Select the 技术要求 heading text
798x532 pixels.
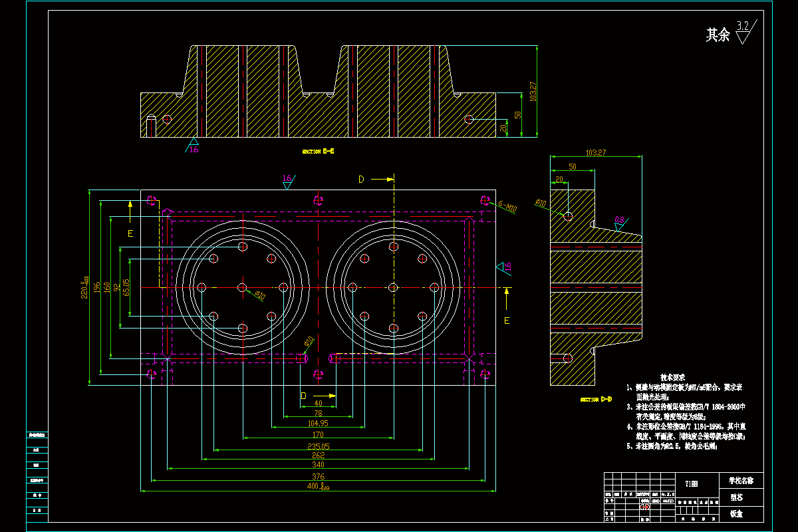(x=672, y=377)
